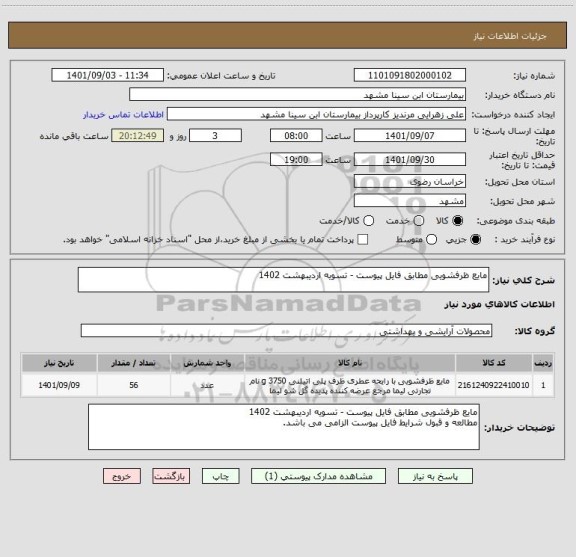Viewport: 576px width, 557px height.
Task: Click the remaining days field showing 3
Action: click(215, 136)
